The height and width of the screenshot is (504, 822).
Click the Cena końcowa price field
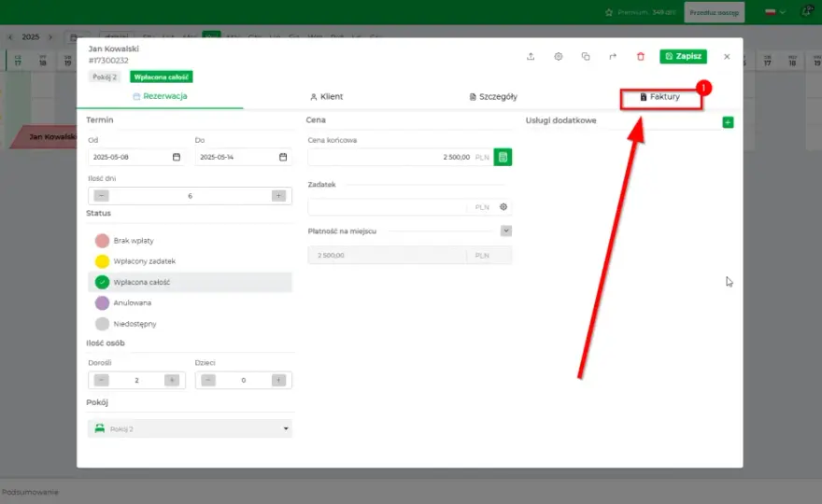400,157
